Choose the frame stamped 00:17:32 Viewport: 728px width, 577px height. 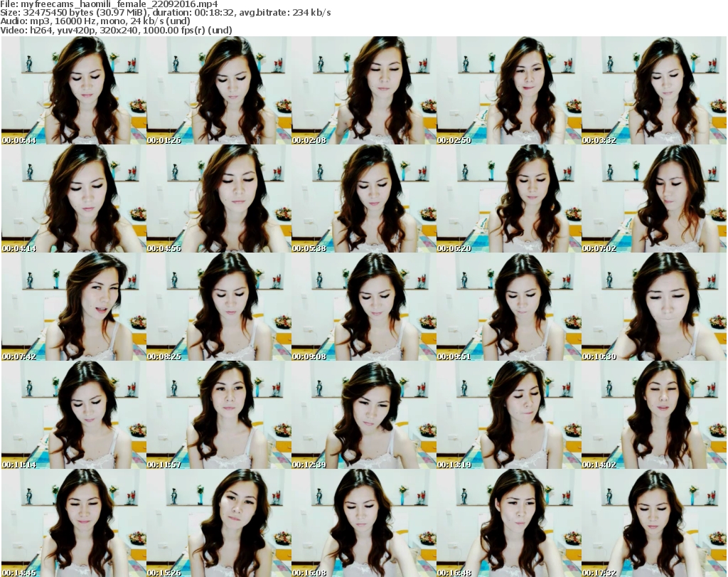tap(654, 523)
